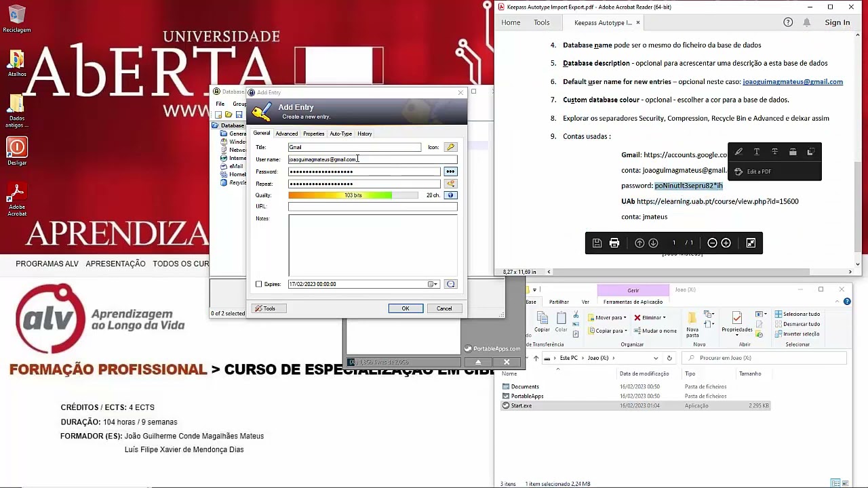Screen dimensions: 868x488
Task: Open the Partilhar ribbon tab
Action: (x=559, y=302)
